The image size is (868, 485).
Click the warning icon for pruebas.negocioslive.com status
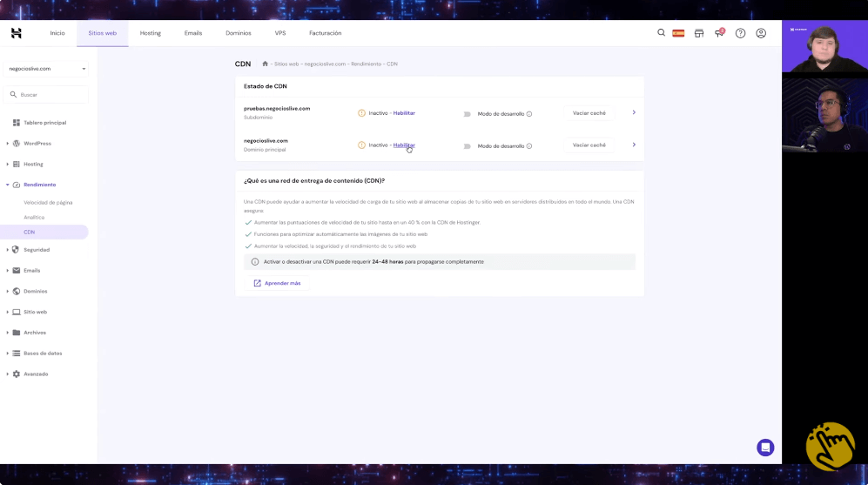point(361,113)
